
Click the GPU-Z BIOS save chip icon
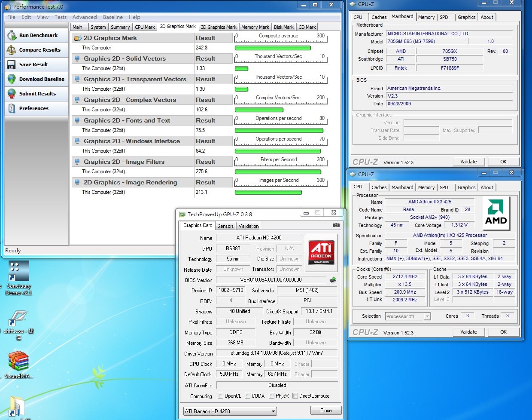(x=332, y=280)
